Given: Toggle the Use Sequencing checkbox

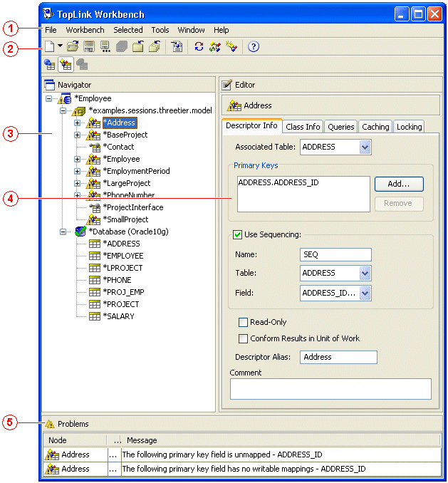Looking at the screenshot, I should pos(237,234).
